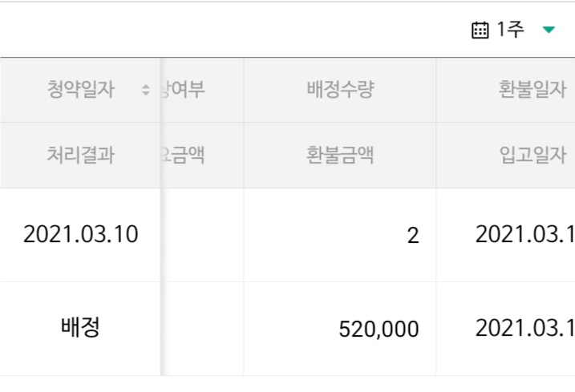
Task: Select the 환불일자 date value cell
Action: (x=524, y=235)
